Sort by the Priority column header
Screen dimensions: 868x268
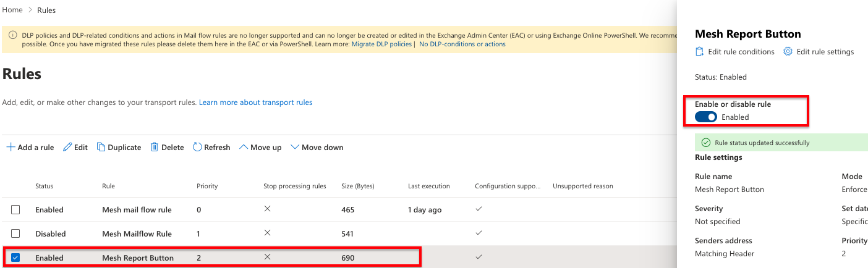coord(207,186)
